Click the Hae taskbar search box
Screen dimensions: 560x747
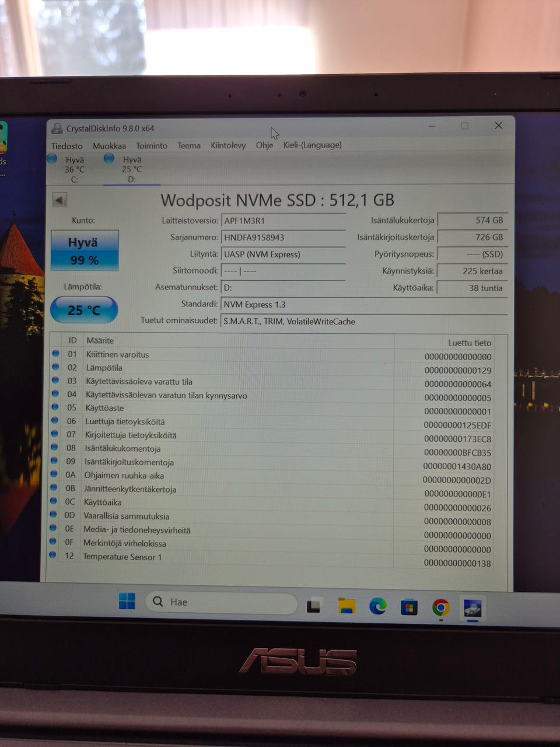click(221, 602)
